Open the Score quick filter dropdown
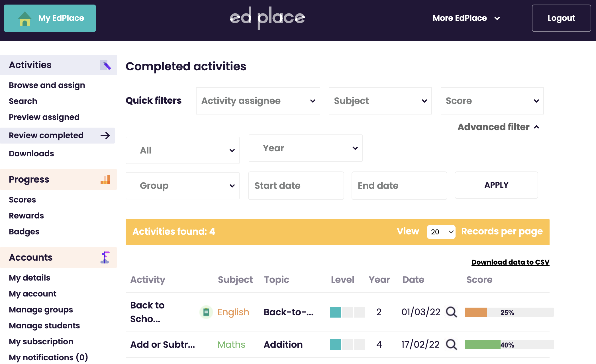This screenshot has height=364, width=596. 492,101
